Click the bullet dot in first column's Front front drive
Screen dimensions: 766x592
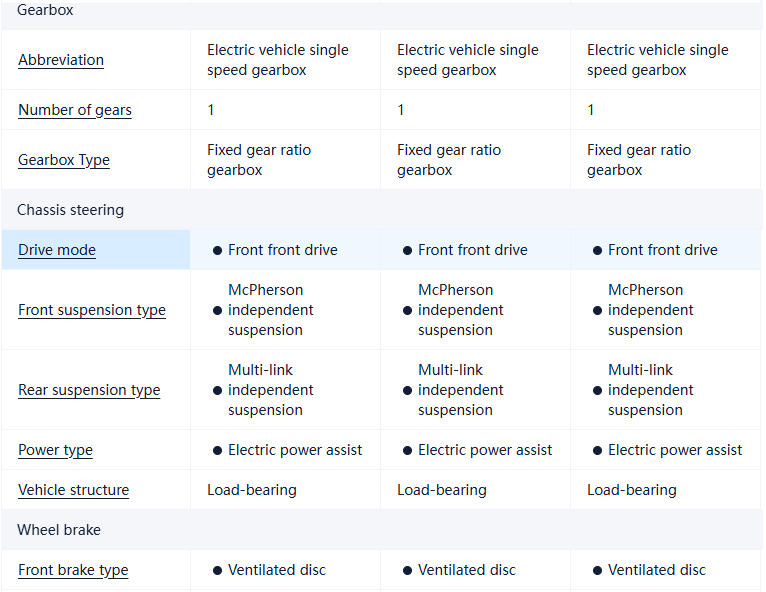pyautogui.click(x=217, y=250)
